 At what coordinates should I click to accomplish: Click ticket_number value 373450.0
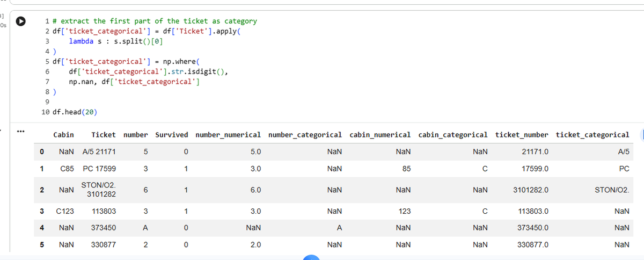(x=533, y=228)
